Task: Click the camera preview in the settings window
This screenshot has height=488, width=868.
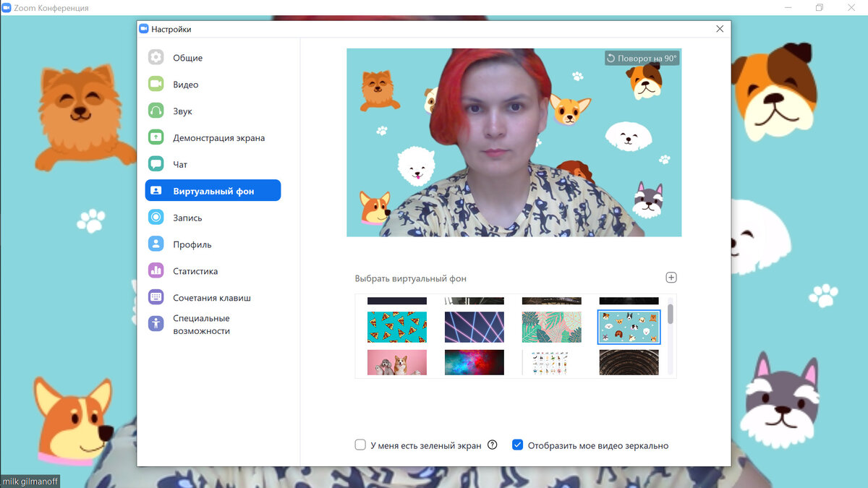Action: point(514,142)
